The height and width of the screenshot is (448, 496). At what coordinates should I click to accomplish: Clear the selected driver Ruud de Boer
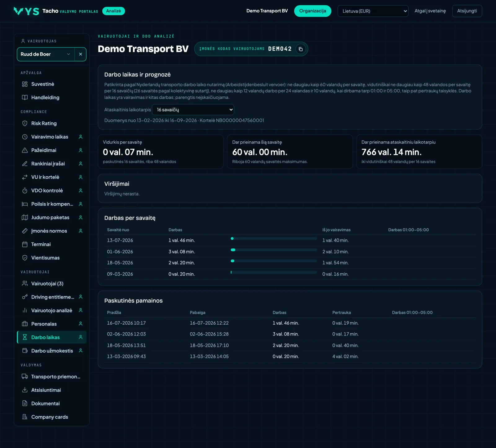(x=81, y=54)
